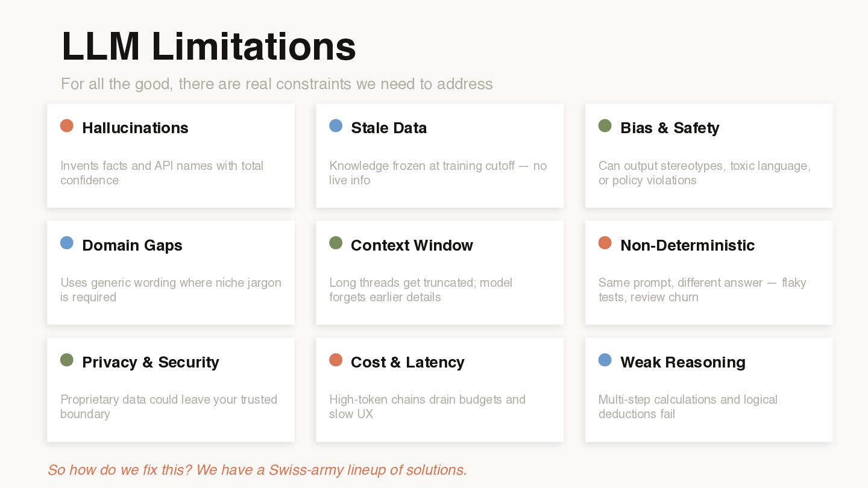Click the blue dot beside Stale Data

[336, 126]
